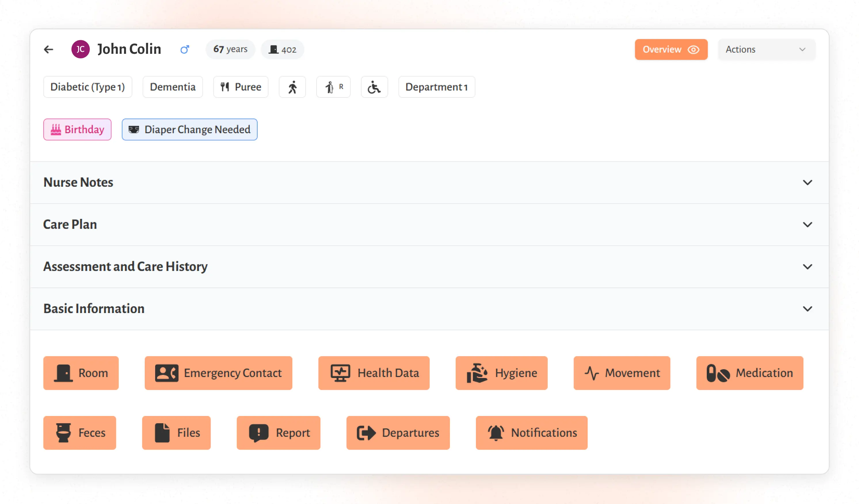Open the Movement section
Viewport: 859px width, 504px height.
[622, 373]
